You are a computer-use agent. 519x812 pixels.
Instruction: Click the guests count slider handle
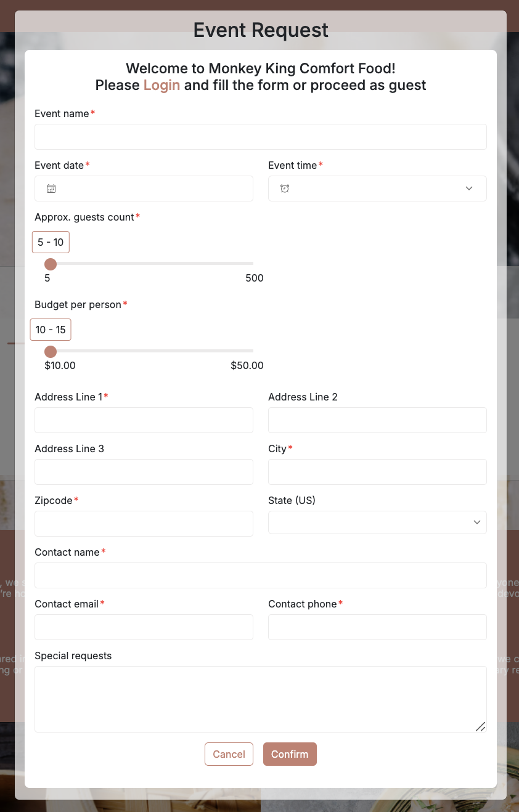[51, 264]
